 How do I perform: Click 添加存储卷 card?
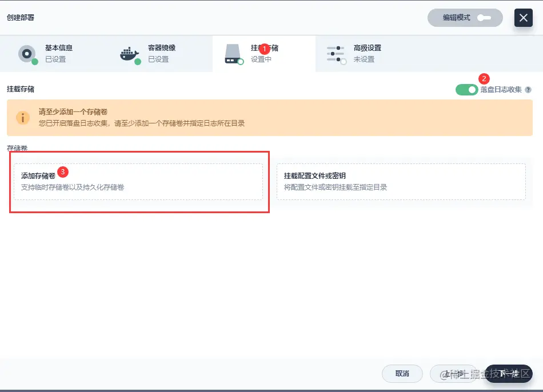[138, 182]
